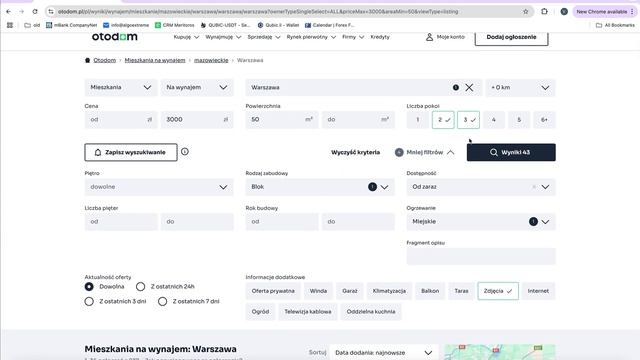Enable Balkon filter chip
This screenshot has height=360, width=640.
(430, 291)
